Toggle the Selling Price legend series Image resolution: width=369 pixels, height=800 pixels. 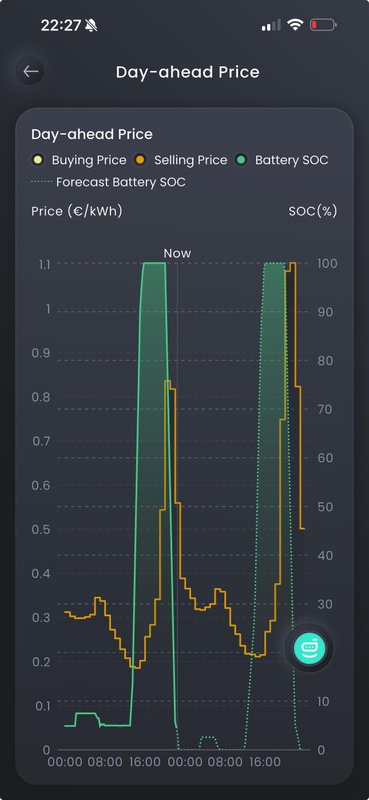pyautogui.click(x=181, y=160)
